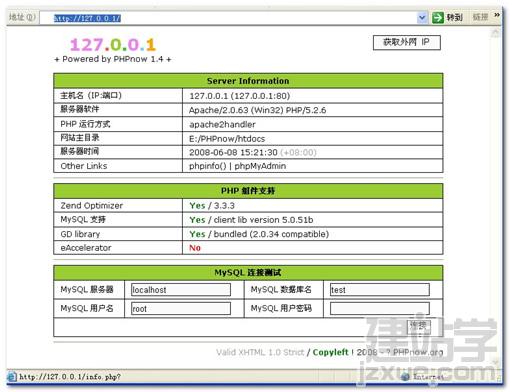Open the Copyleft link in footer

pyautogui.click(x=330, y=352)
